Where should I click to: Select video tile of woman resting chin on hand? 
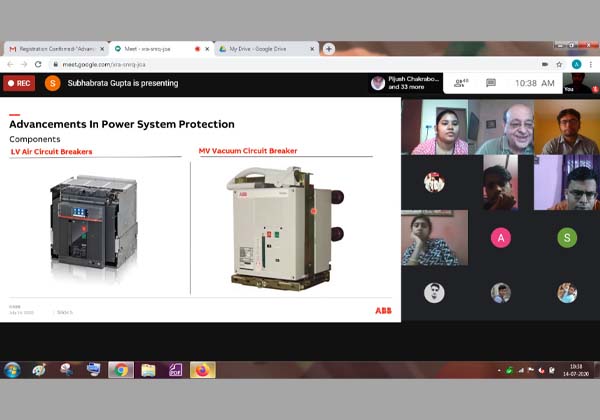[434, 238]
